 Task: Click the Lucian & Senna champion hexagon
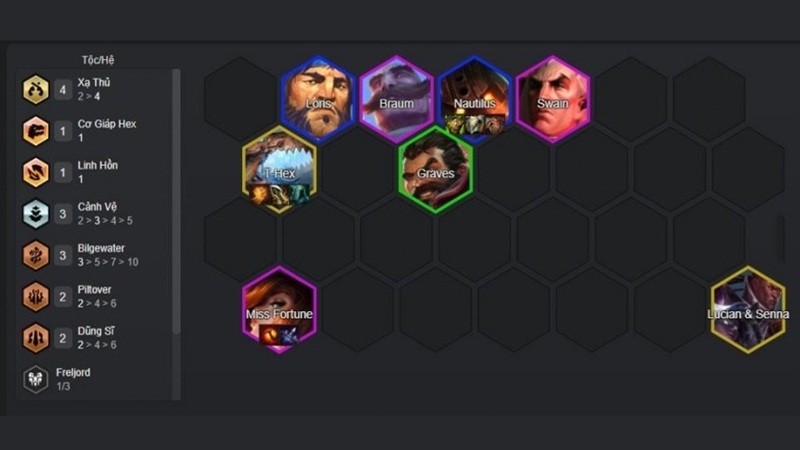point(748,310)
